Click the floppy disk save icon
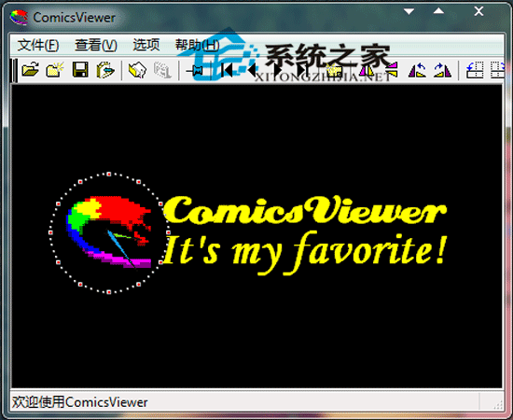 click(80, 70)
